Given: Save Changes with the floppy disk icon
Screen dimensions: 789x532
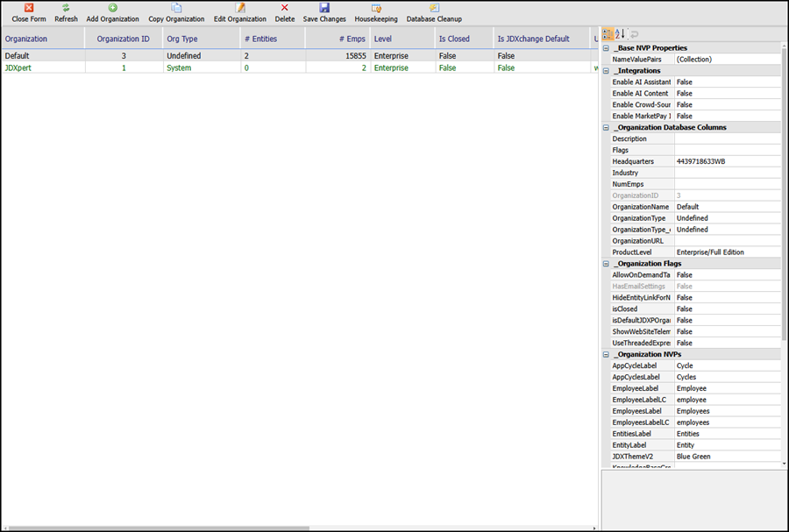Looking at the screenshot, I should 324,8.
